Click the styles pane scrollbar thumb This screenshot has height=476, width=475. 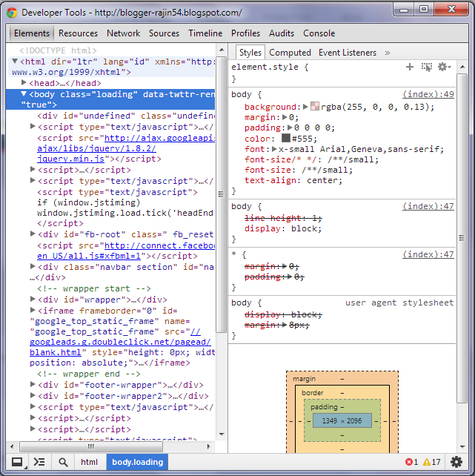[x=462, y=238]
